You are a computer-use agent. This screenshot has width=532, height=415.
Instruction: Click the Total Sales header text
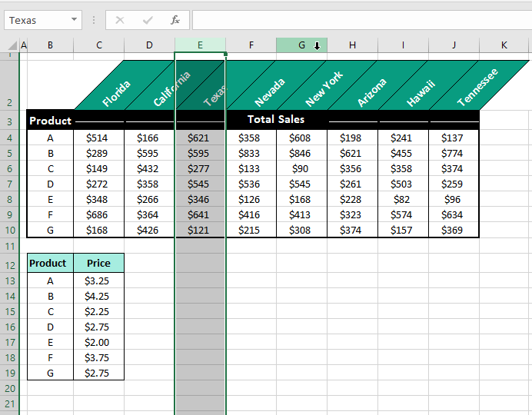(276, 119)
